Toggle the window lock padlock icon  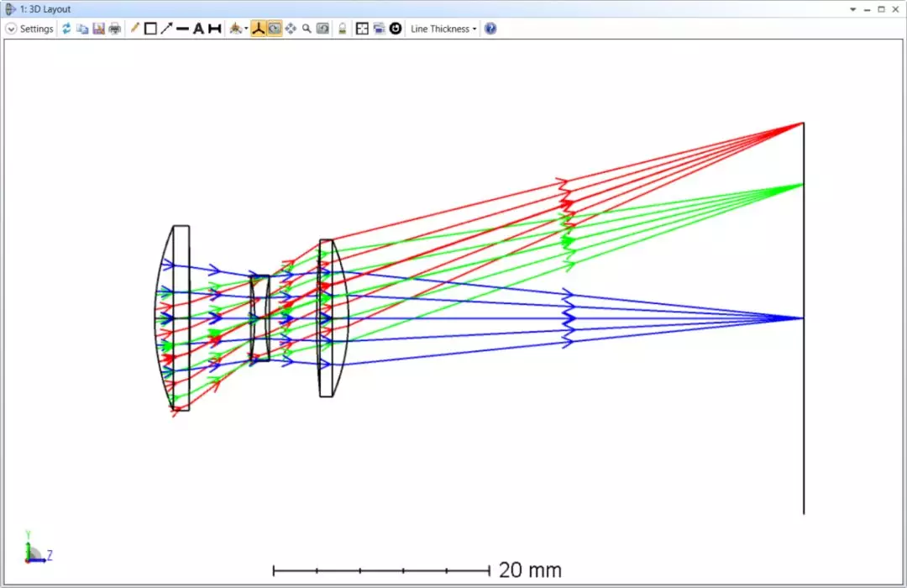(x=342, y=29)
